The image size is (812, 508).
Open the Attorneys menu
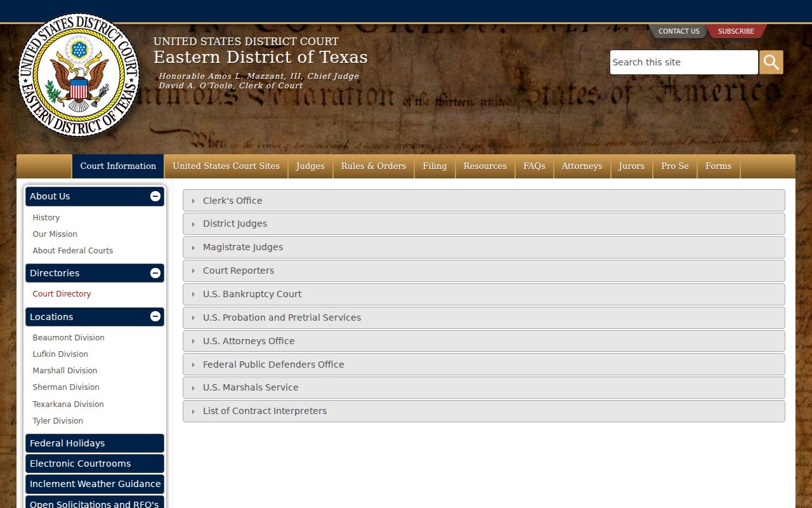coord(582,166)
